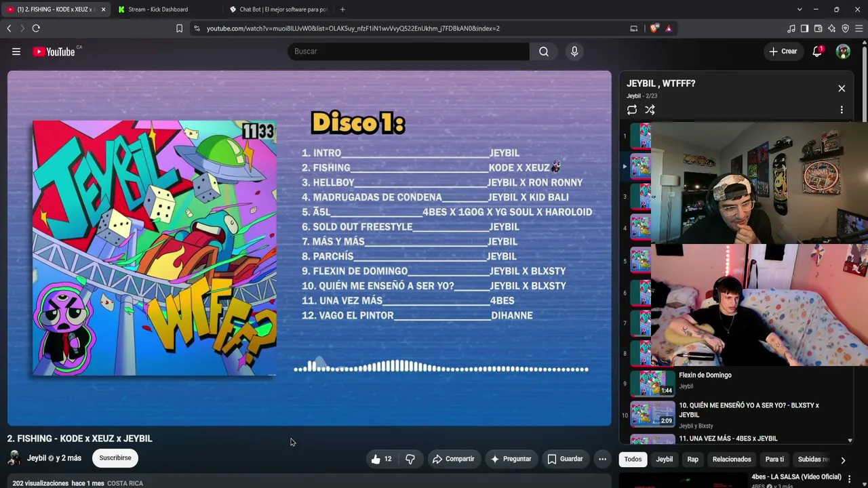Click the video player album artwork

pos(155,248)
